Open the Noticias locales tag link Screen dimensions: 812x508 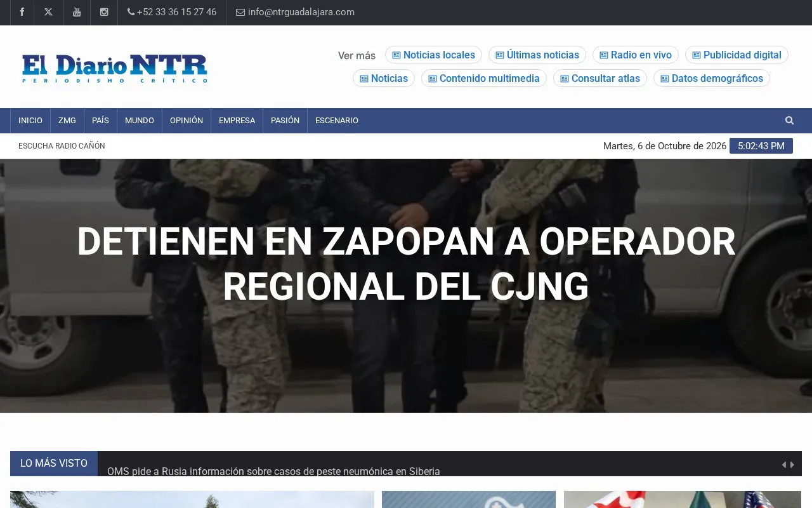coord(433,55)
